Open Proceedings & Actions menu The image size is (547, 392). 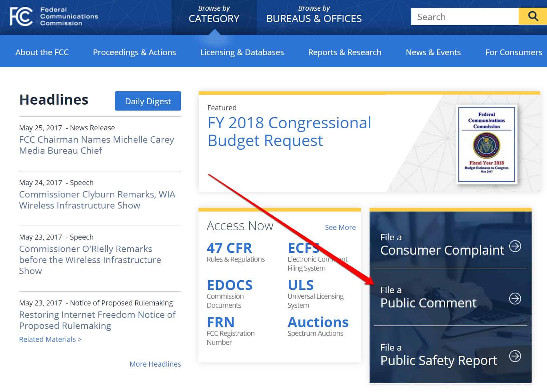134,52
